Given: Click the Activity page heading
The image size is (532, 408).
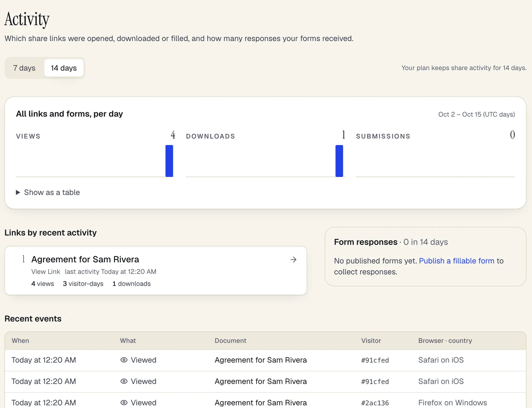Looking at the screenshot, I should click(27, 19).
